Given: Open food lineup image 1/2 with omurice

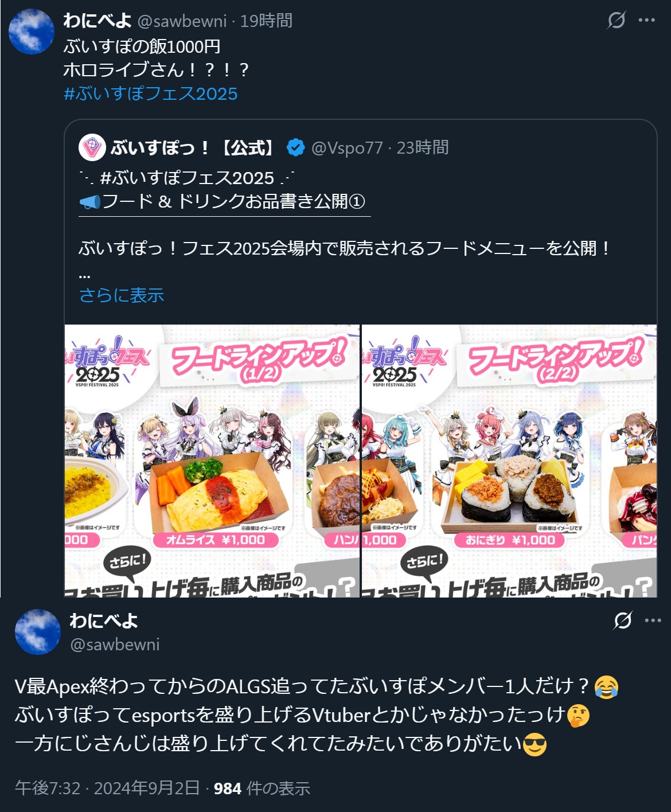Looking at the screenshot, I should click(212, 461).
